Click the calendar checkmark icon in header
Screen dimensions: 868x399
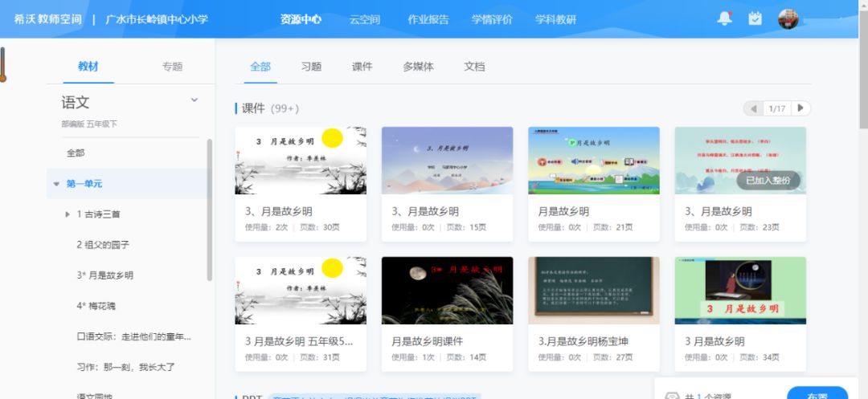755,18
